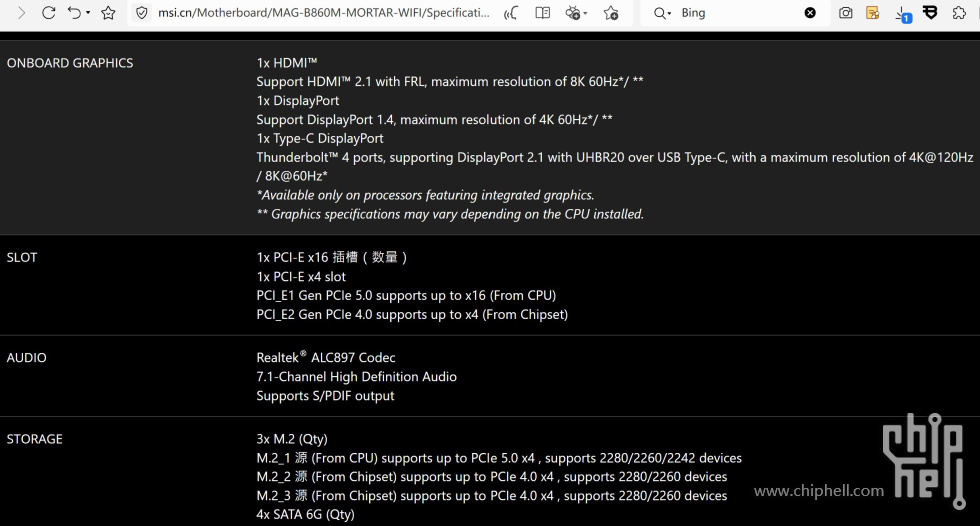Open the extensions puzzle piece icon
This screenshot has width=980, height=526.
pos(960,13)
